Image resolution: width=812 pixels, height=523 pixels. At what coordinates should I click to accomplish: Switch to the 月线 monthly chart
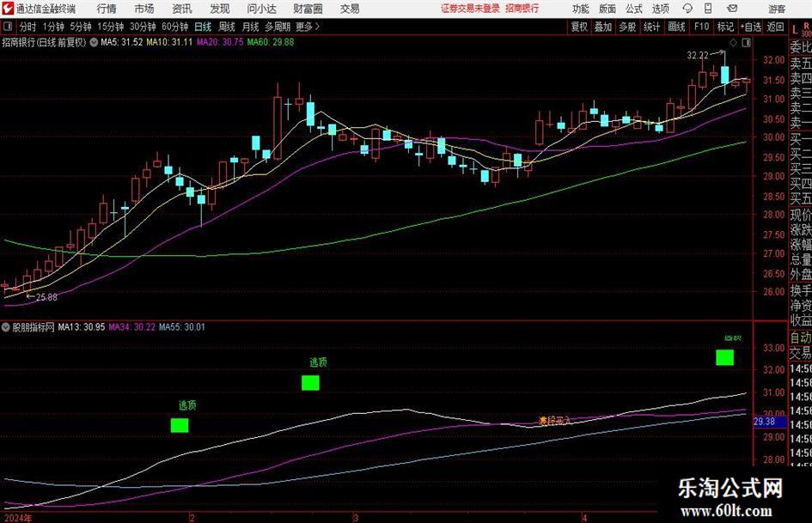point(250,27)
